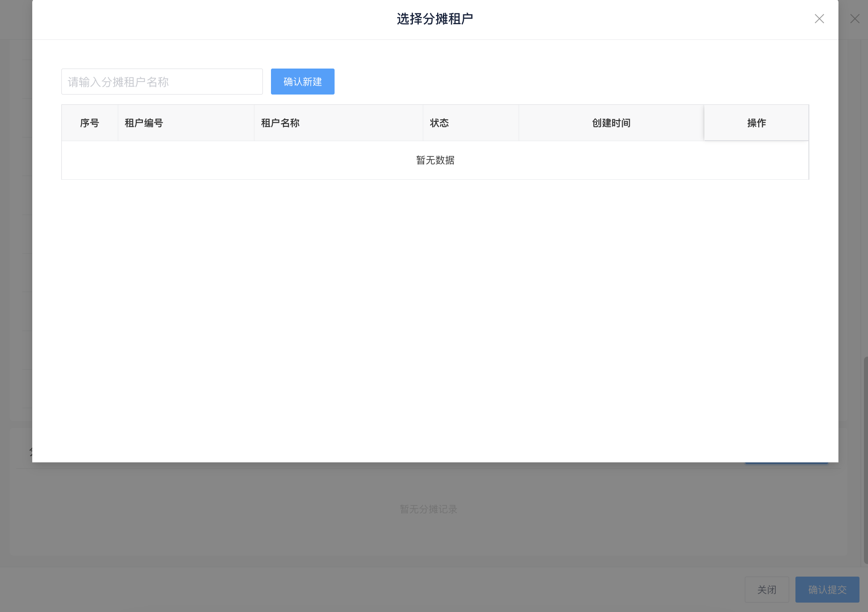Click the partially hidden blue button below dialog

(x=786, y=464)
